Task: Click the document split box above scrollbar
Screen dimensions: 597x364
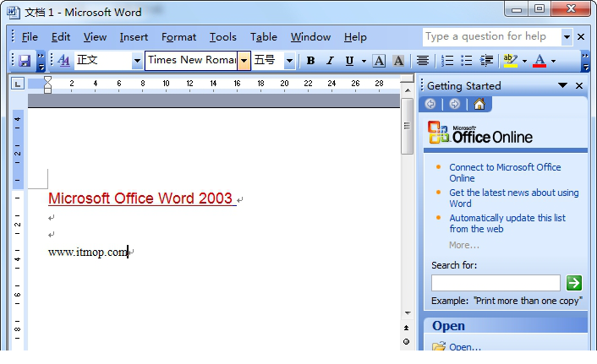Action: click(408, 79)
